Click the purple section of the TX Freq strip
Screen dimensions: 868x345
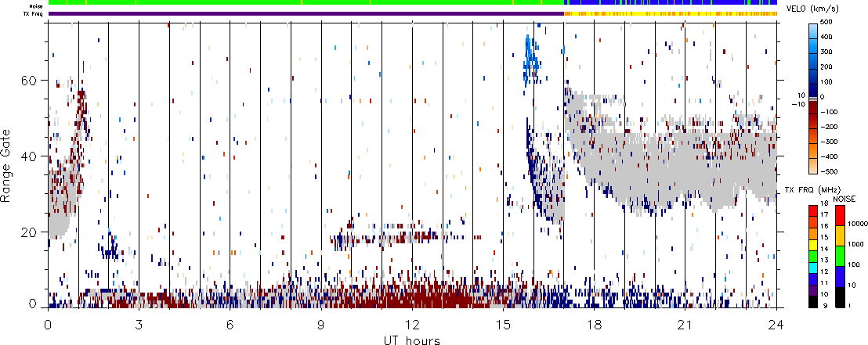click(x=306, y=13)
